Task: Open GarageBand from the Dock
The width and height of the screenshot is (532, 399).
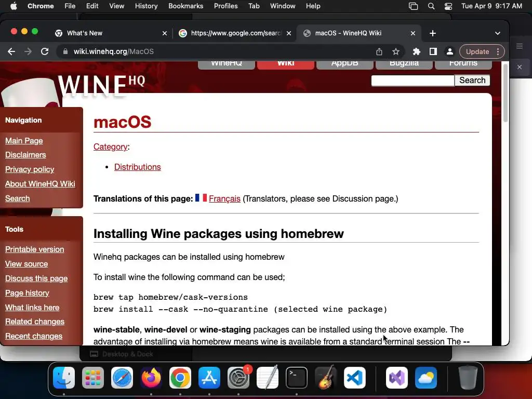Action: (326, 378)
